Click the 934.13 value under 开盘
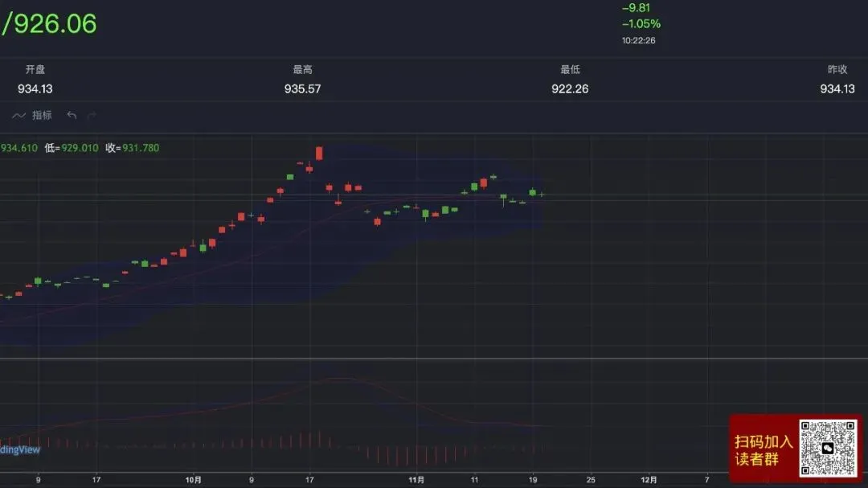The height and width of the screenshot is (488, 868). tap(35, 88)
